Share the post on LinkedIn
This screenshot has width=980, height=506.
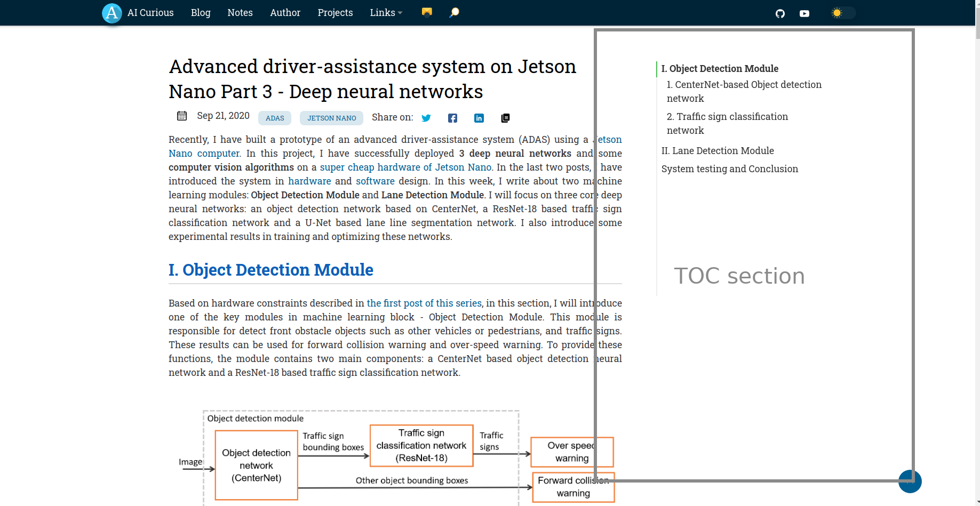479,118
